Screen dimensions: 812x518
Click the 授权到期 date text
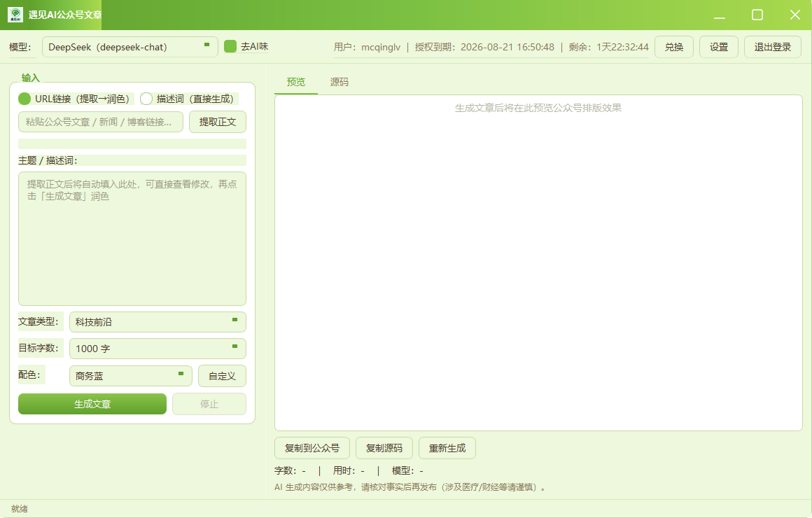[484, 47]
